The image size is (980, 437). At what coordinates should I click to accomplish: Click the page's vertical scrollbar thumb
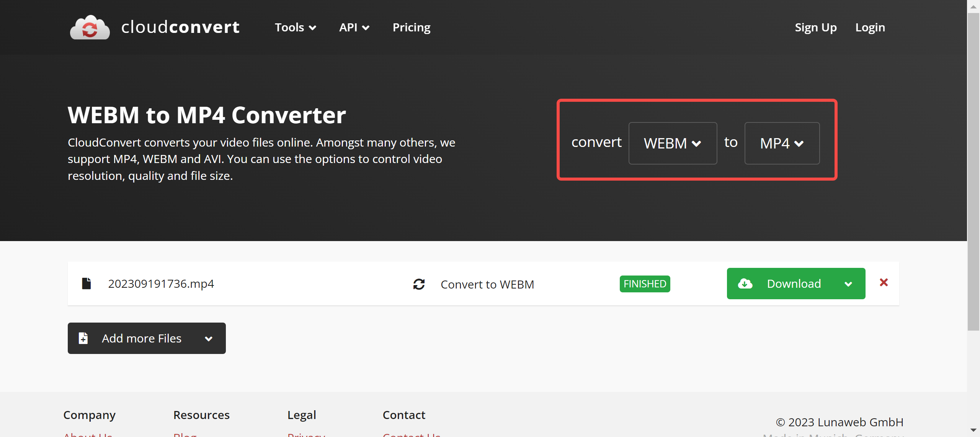coord(973,172)
